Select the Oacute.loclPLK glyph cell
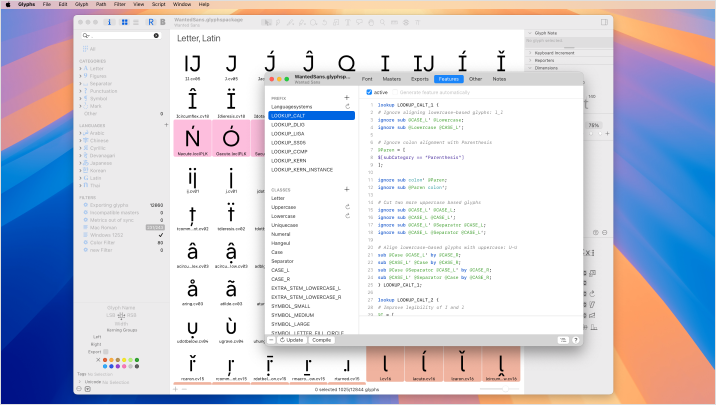This screenshot has width=716, height=405. tap(231, 139)
